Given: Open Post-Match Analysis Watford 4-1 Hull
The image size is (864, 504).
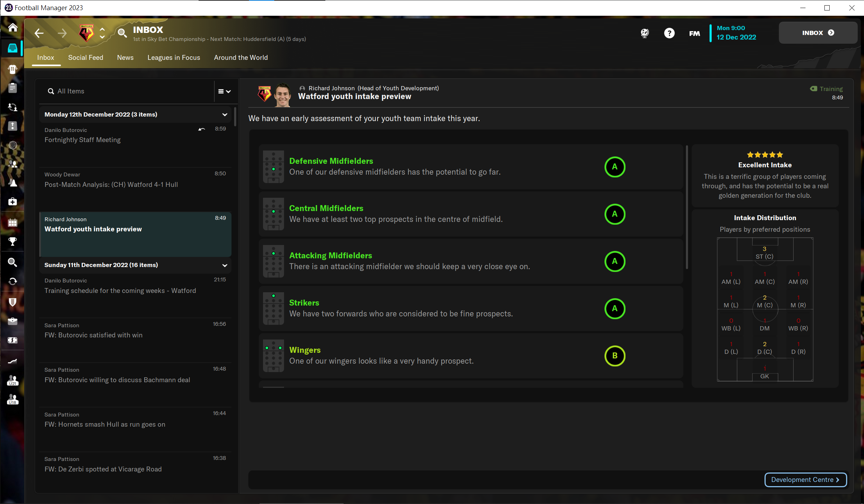Looking at the screenshot, I should click(x=135, y=189).
